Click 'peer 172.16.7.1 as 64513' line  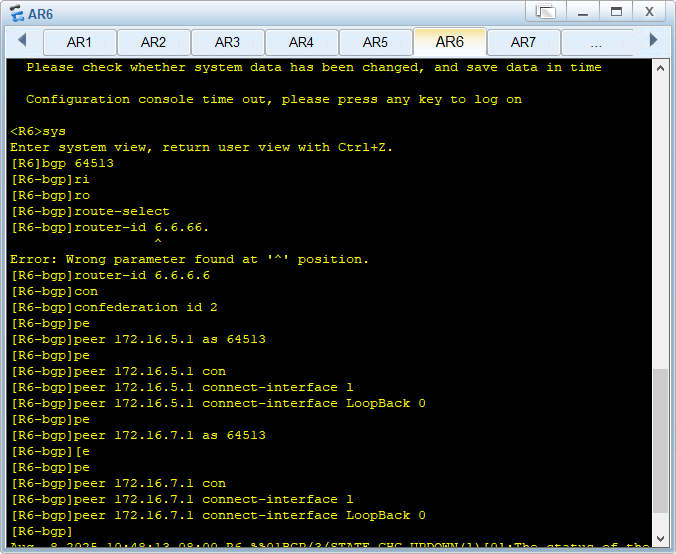(138, 435)
